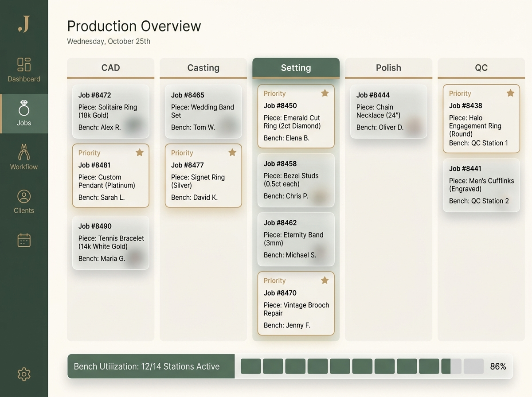The width and height of the screenshot is (532, 397).
Task: Click Priority label on Job #8470 card
Action: tap(275, 280)
